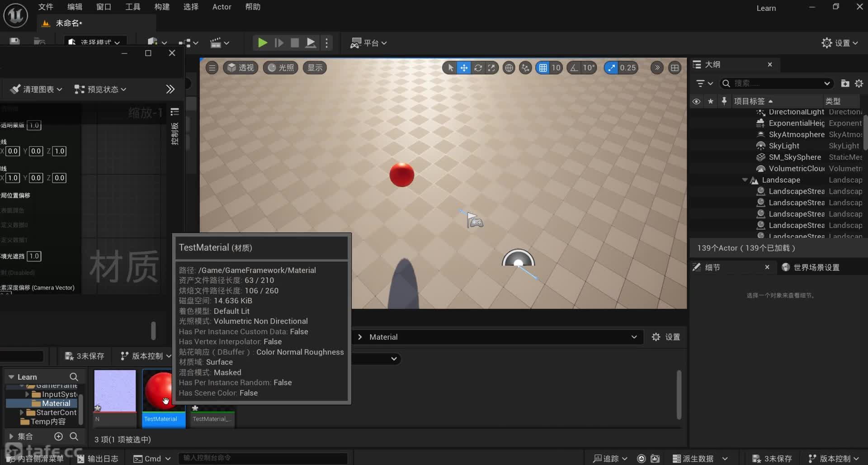Click the viewport layout maximize icon
This screenshot has width=868, height=465.
click(x=675, y=68)
